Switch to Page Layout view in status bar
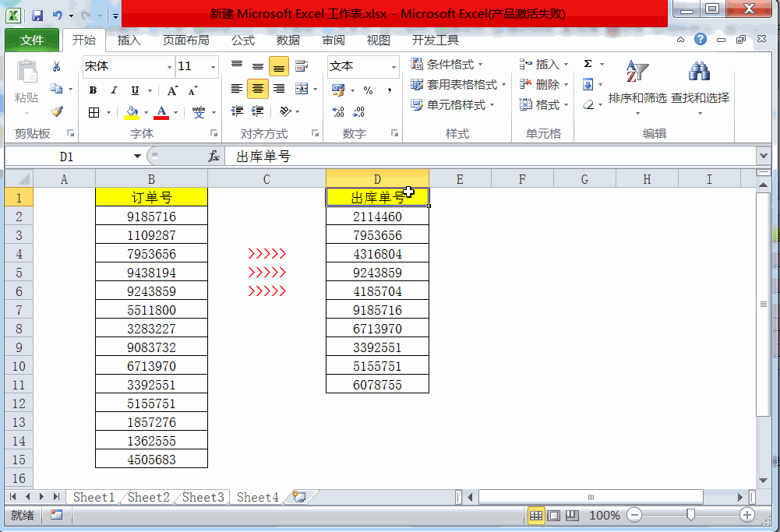This screenshot has width=780, height=532. 554,516
